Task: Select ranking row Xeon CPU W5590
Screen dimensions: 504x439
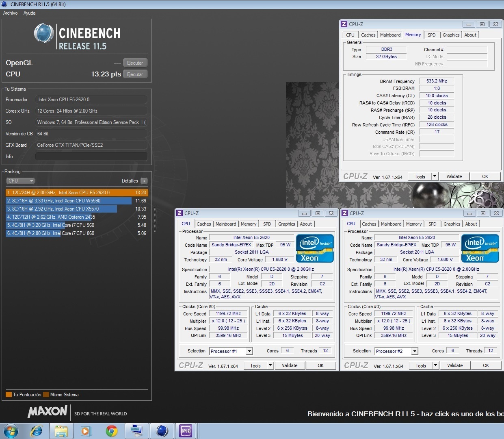Action: (77, 201)
